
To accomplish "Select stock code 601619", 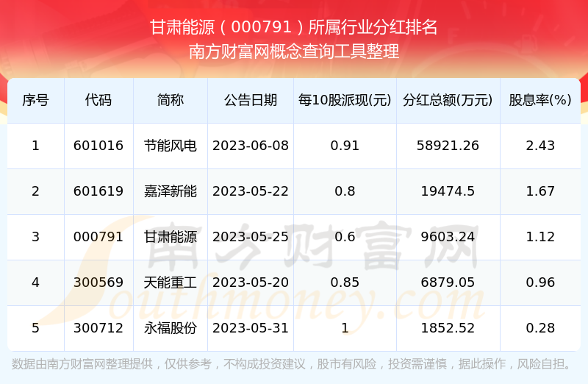I will tap(98, 191).
